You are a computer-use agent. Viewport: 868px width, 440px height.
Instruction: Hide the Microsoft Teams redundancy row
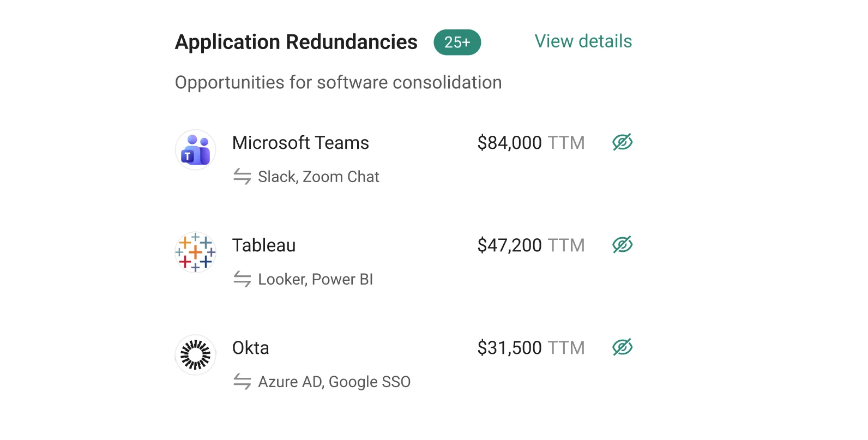[x=622, y=142]
